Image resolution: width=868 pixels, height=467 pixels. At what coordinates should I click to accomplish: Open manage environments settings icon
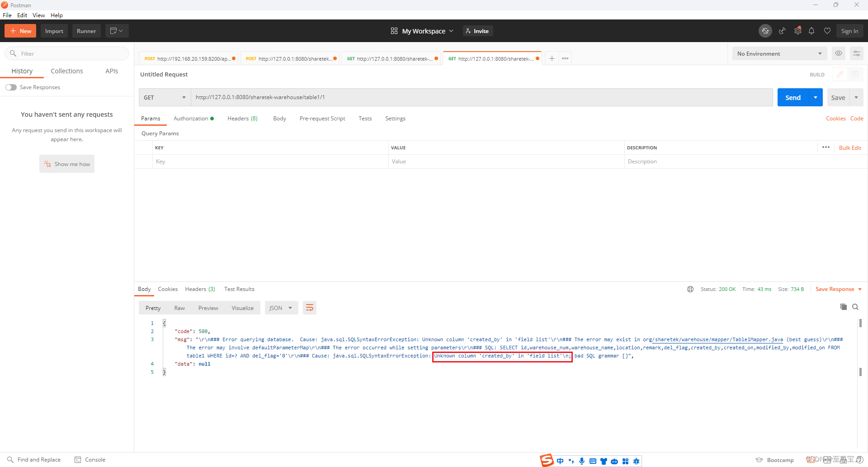tap(856, 53)
